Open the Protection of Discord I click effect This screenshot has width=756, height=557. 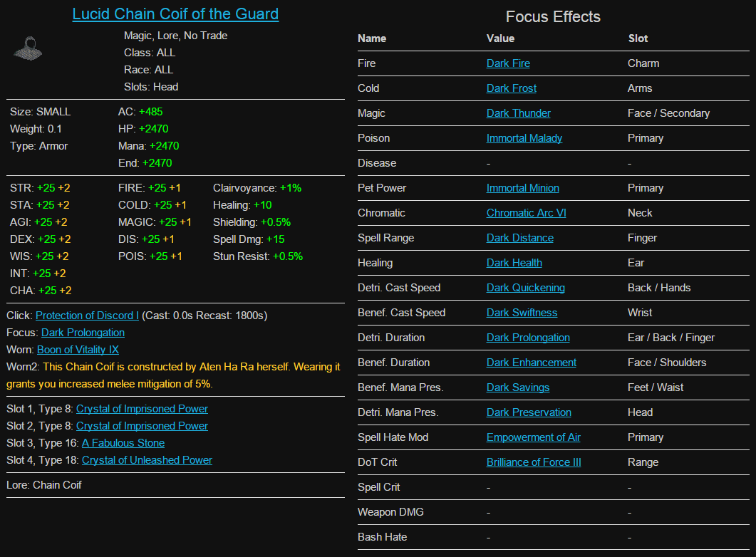[x=87, y=316]
